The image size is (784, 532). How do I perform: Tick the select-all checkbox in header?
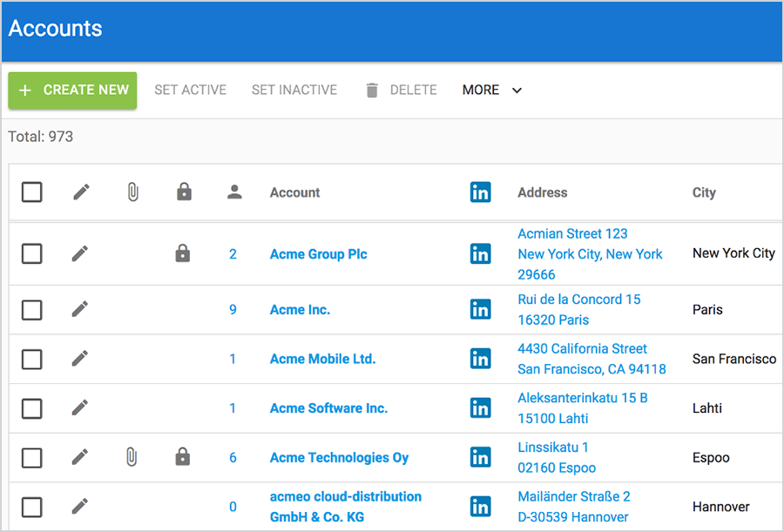click(32, 192)
